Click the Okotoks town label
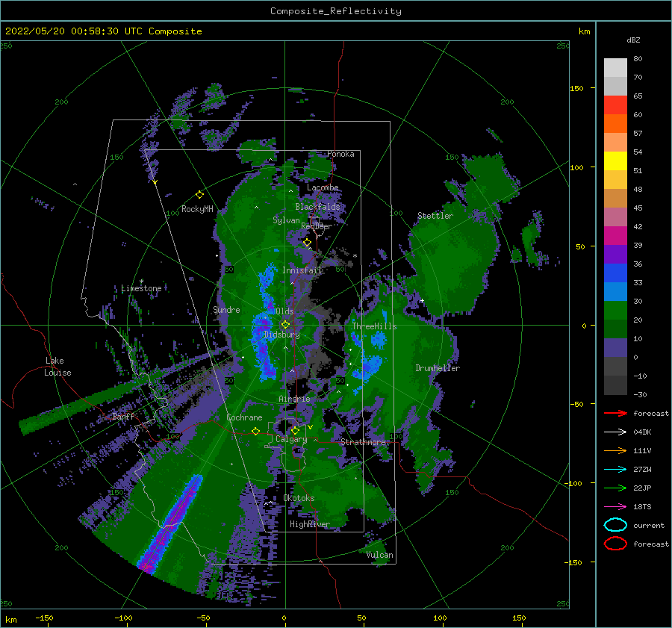 point(299,498)
